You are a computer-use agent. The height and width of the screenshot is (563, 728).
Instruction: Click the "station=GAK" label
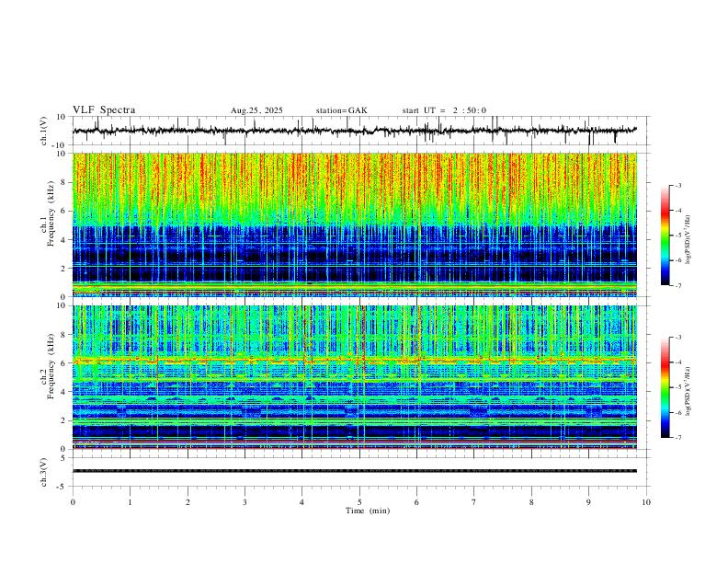tap(342, 110)
